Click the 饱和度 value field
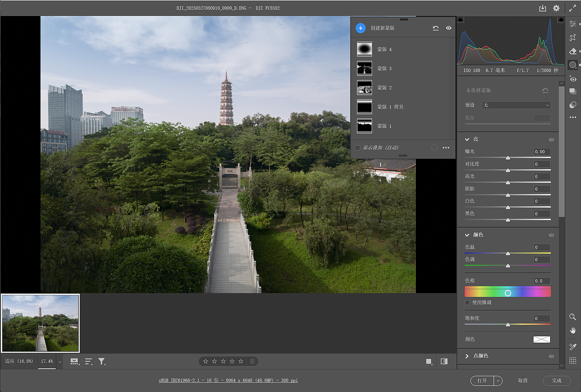 tap(542, 318)
